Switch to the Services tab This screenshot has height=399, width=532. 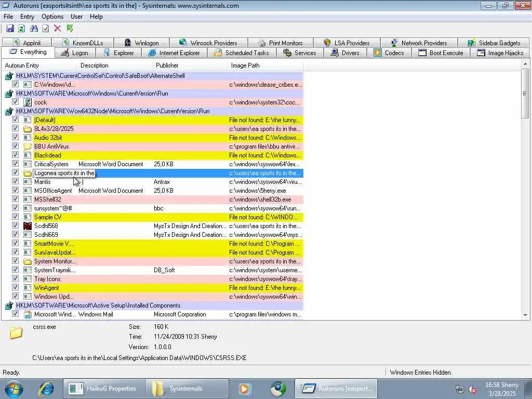(x=299, y=53)
